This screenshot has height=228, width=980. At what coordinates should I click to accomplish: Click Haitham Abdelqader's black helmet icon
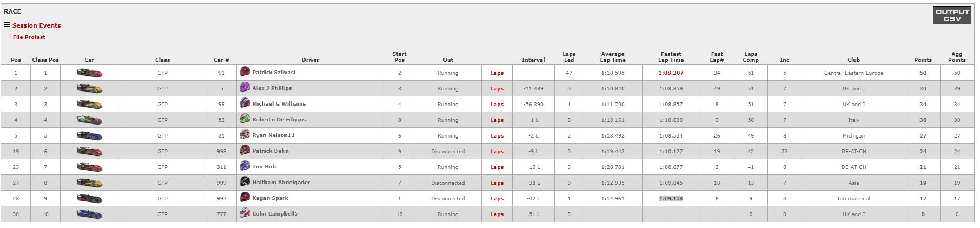[x=245, y=181]
